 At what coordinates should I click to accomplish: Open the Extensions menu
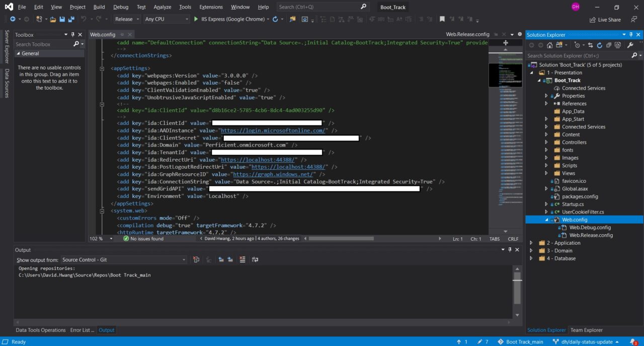(211, 7)
